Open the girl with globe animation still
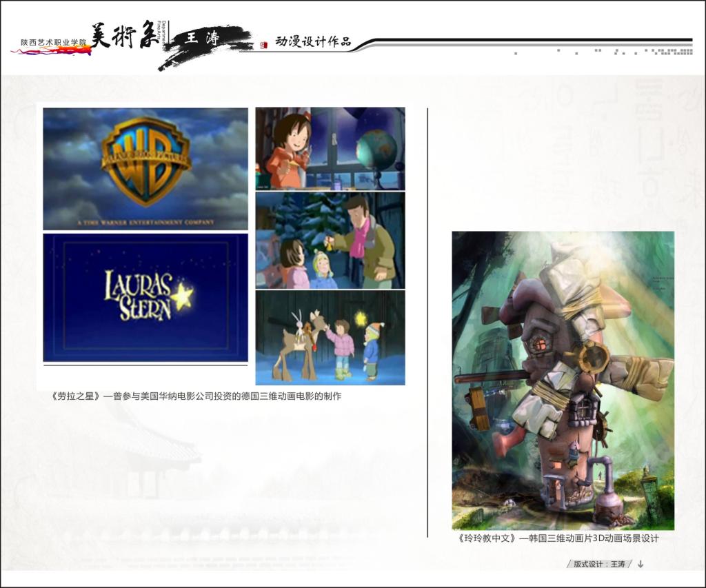This screenshot has width=706, height=588. pos(330,148)
